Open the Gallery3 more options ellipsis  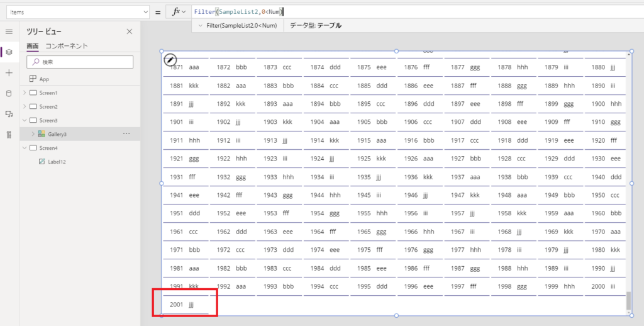126,133
